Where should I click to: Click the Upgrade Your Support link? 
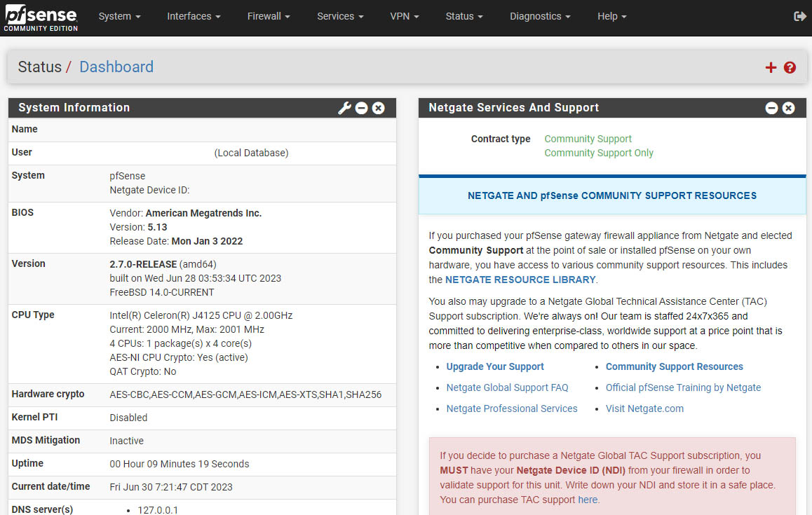coord(495,366)
